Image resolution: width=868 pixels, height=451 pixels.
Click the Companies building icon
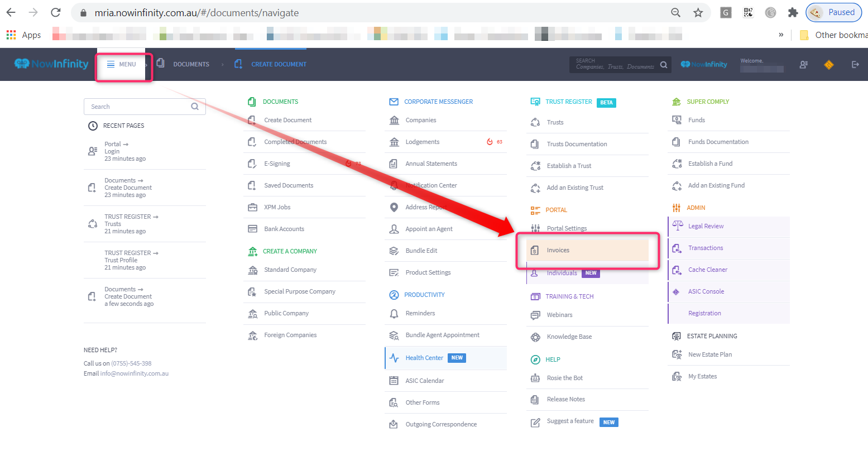pyautogui.click(x=394, y=120)
